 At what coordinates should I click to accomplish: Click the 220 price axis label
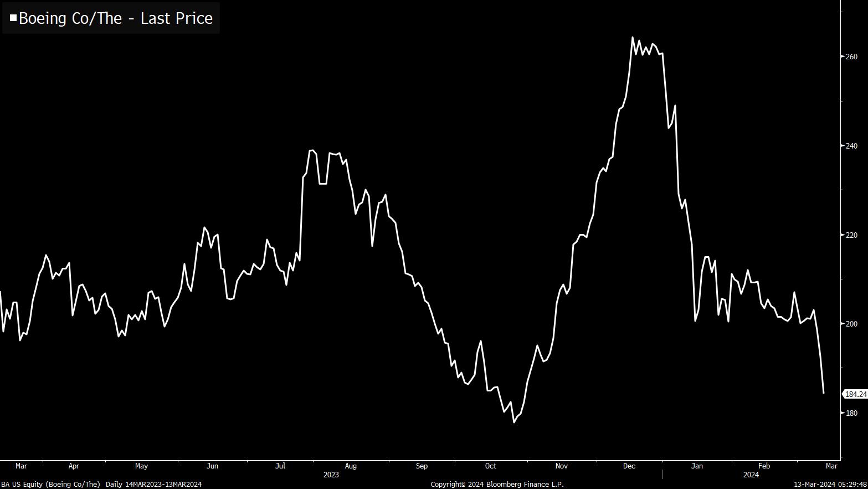(851, 235)
